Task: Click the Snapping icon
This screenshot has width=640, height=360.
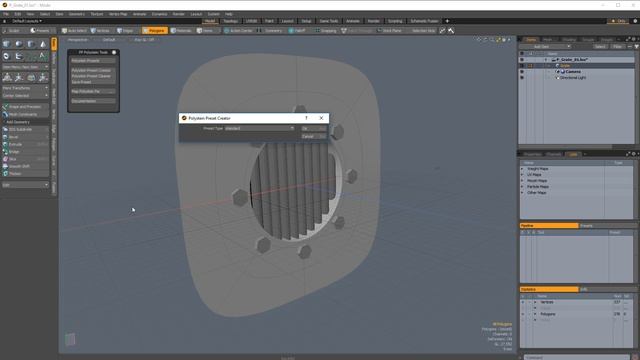Action: pyautogui.click(x=317, y=31)
